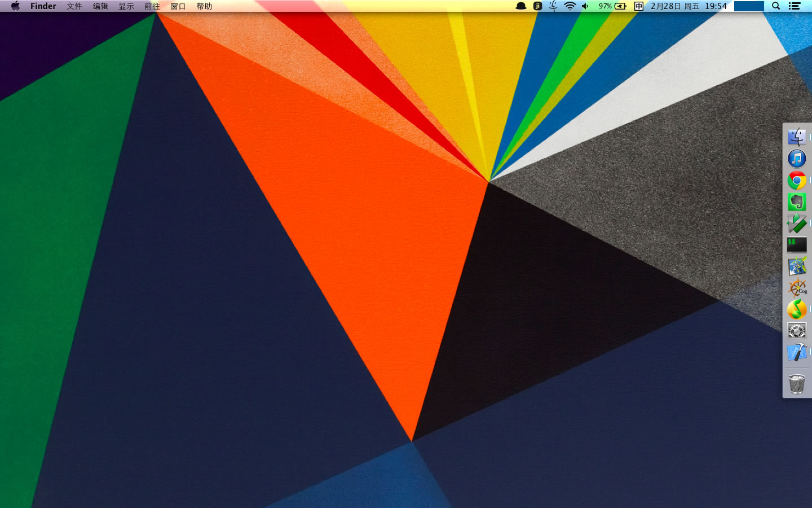Open Spotlight search
The height and width of the screenshot is (508, 812).
coord(776,6)
